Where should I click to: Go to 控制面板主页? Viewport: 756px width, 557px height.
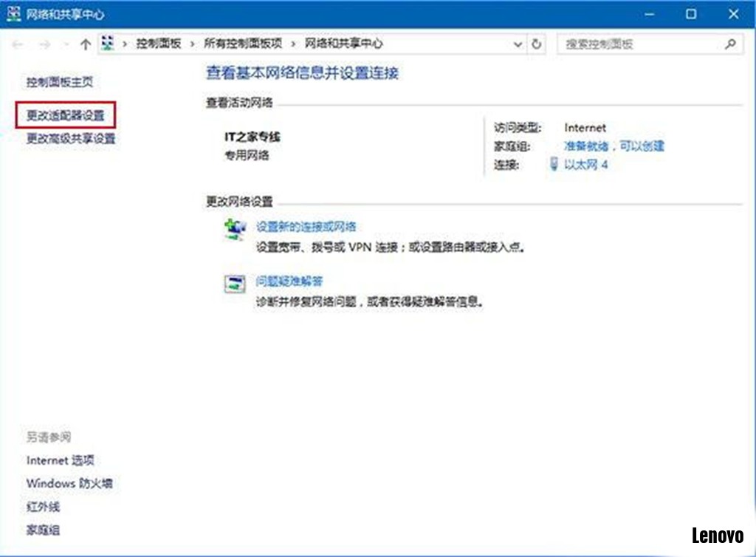tap(59, 82)
